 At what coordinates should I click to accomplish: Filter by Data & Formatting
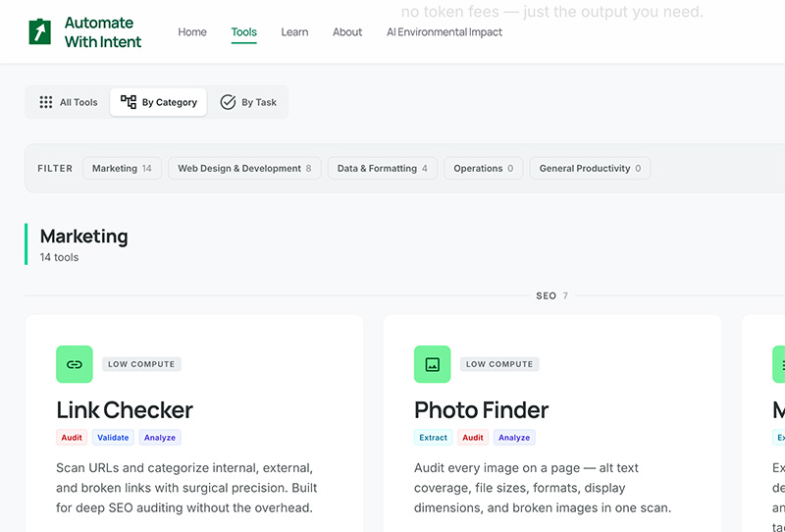(x=382, y=169)
